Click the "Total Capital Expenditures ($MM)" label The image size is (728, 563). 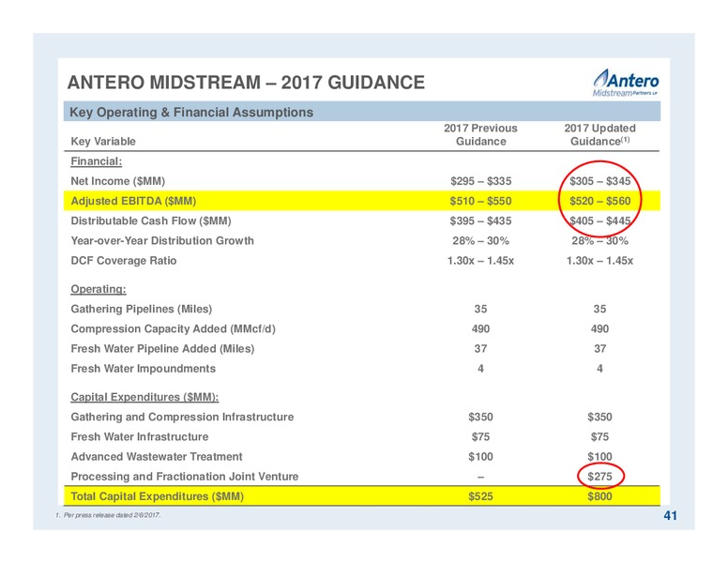pyautogui.click(x=157, y=496)
